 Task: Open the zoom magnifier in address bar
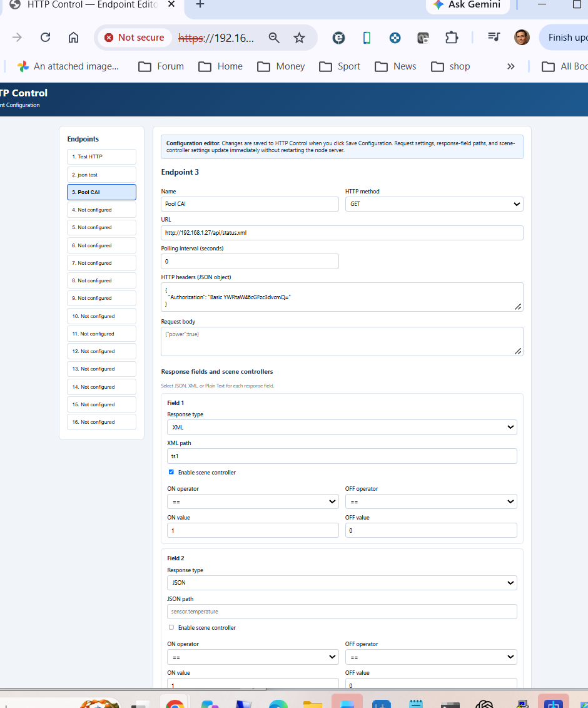click(x=274, y=38)
